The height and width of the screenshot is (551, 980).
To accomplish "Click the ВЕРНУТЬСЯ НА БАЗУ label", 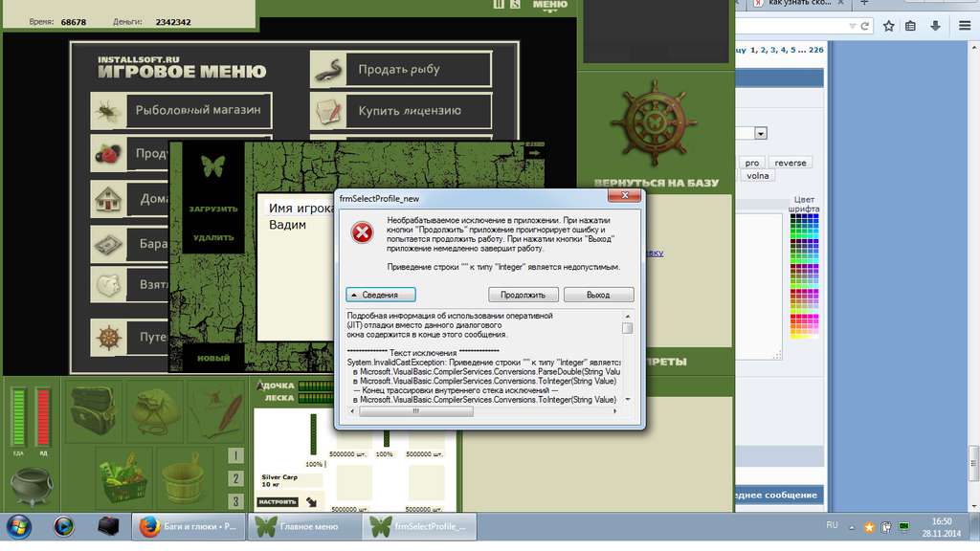I will (x=656, y=183).
